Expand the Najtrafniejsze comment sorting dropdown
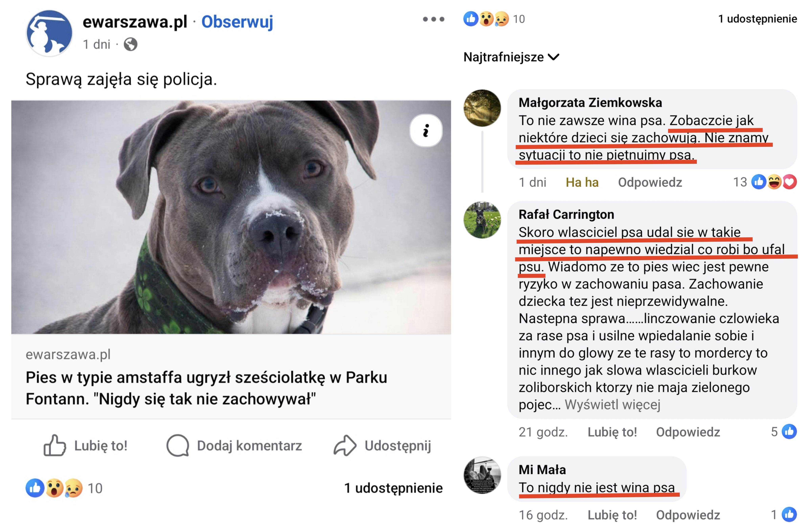This screenshot has width=812, height=524. (x=511, y=57)
